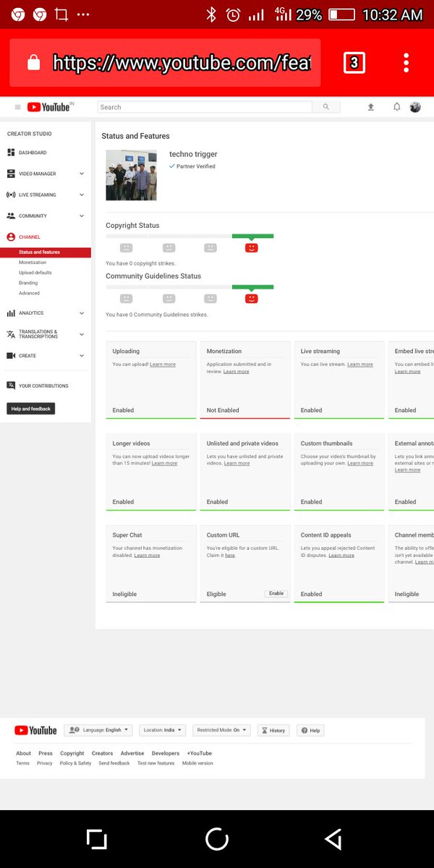434x868 pixels.
Task: Open the Language: English dropdown
Action: pos(98,731)
